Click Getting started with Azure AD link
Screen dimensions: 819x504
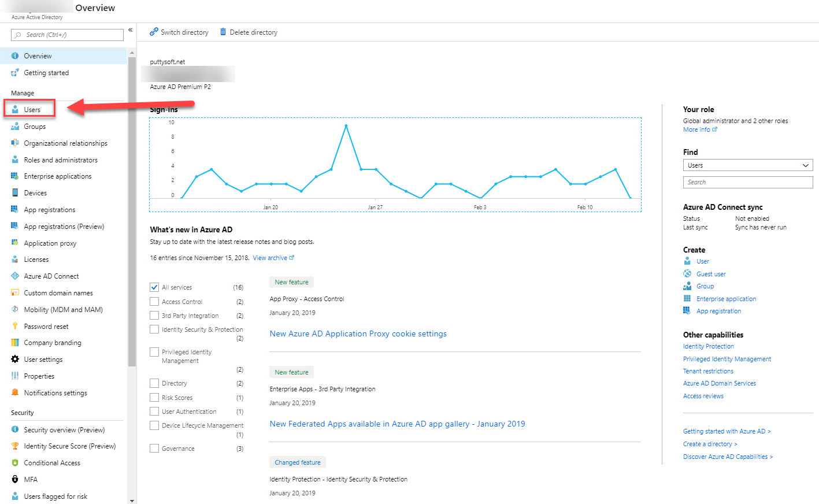coord(727,432)
